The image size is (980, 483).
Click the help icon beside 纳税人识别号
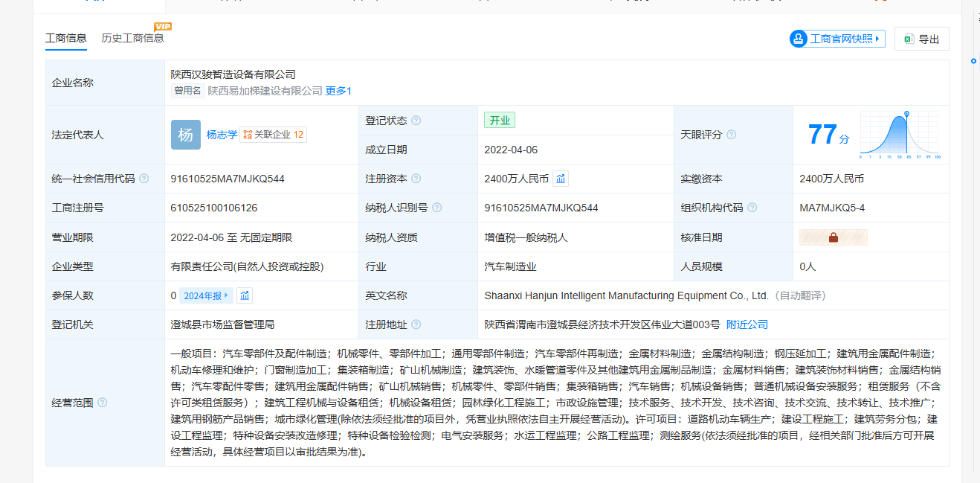[437, 208]
